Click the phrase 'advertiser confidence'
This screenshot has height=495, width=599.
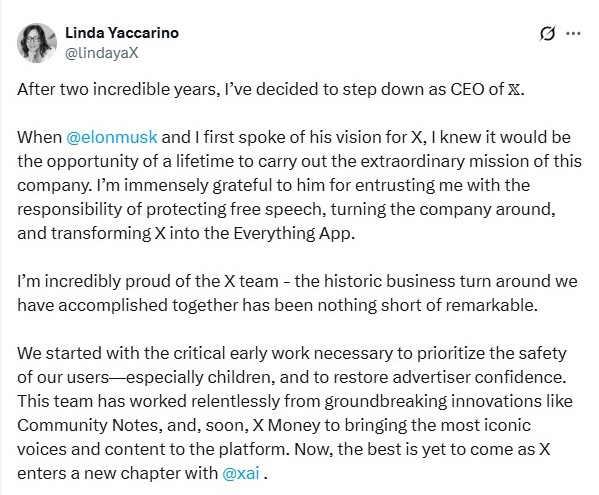(x=479, y=377)
